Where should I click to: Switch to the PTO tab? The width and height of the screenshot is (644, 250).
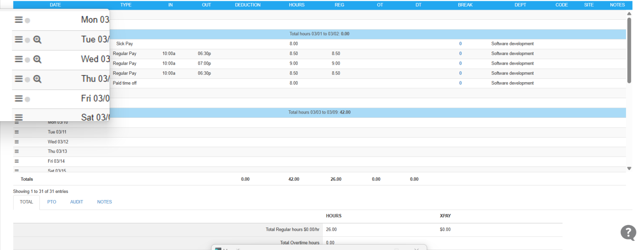tap(51, 202)
